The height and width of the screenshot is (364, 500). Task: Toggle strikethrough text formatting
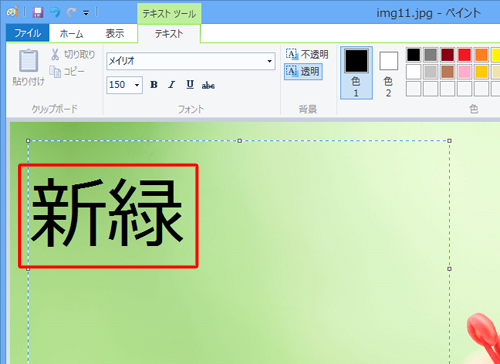point(208,85)
